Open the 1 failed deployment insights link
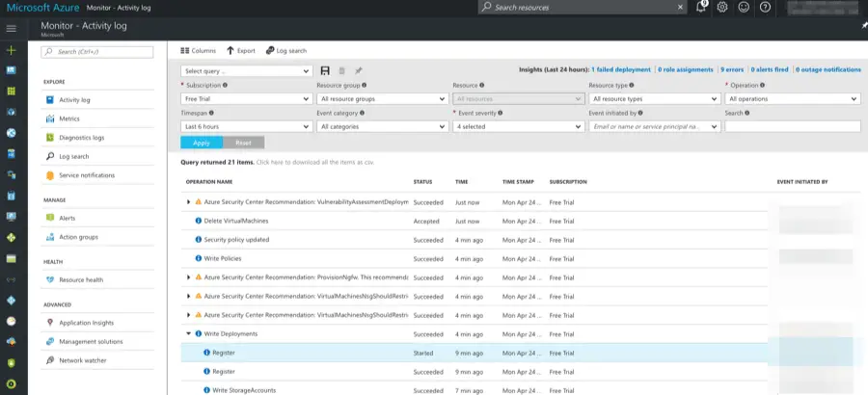 pos(622,69)
